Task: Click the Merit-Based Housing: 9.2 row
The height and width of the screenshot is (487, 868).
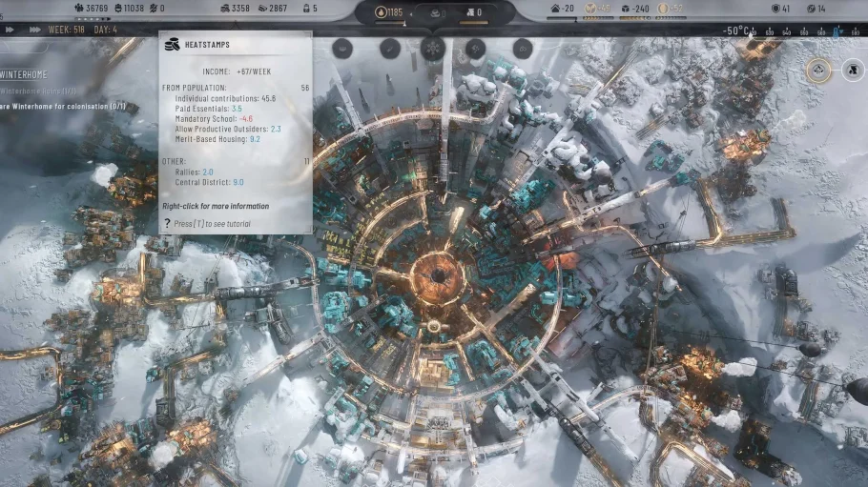Action: [x=217, y=139]
